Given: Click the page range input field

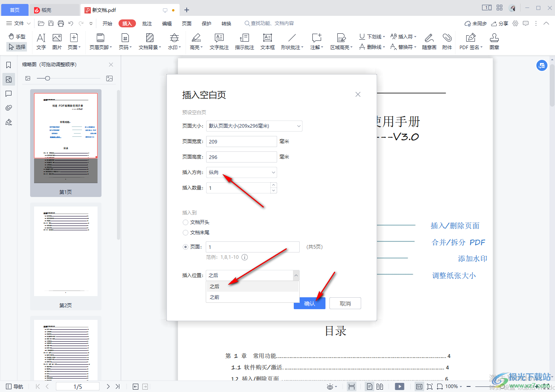Looking at the screenshot, I should coord(253,247).
